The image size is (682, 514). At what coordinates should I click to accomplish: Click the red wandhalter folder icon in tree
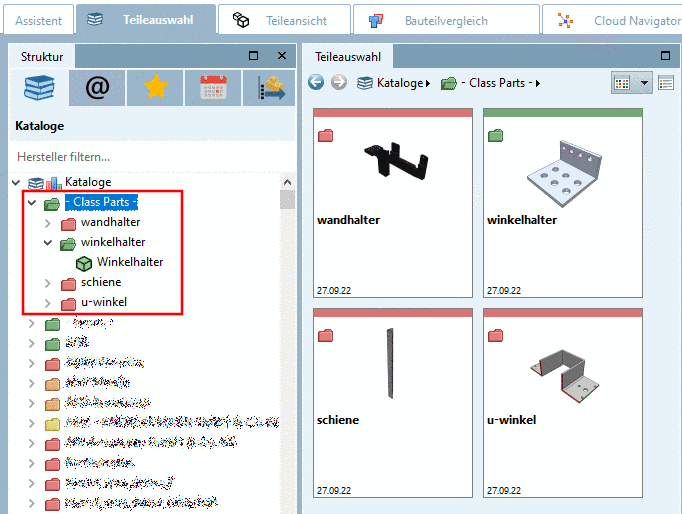68,224
